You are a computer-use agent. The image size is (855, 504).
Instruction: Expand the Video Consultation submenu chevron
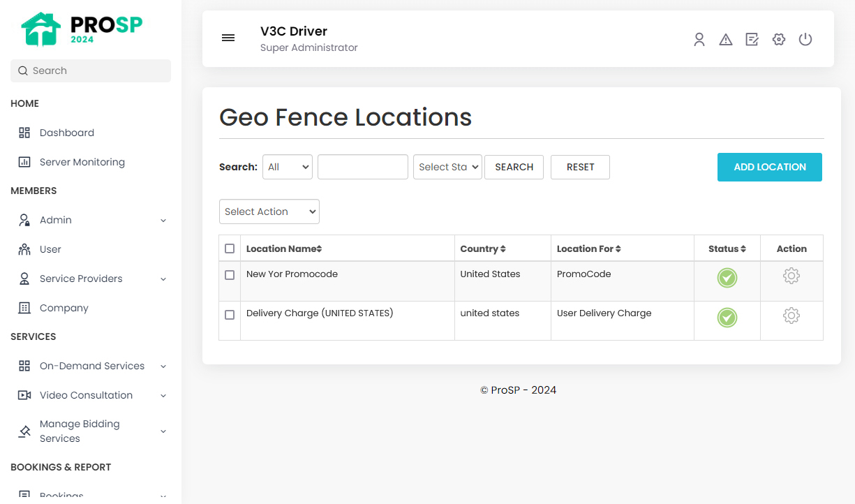click(x=163, y=396)
